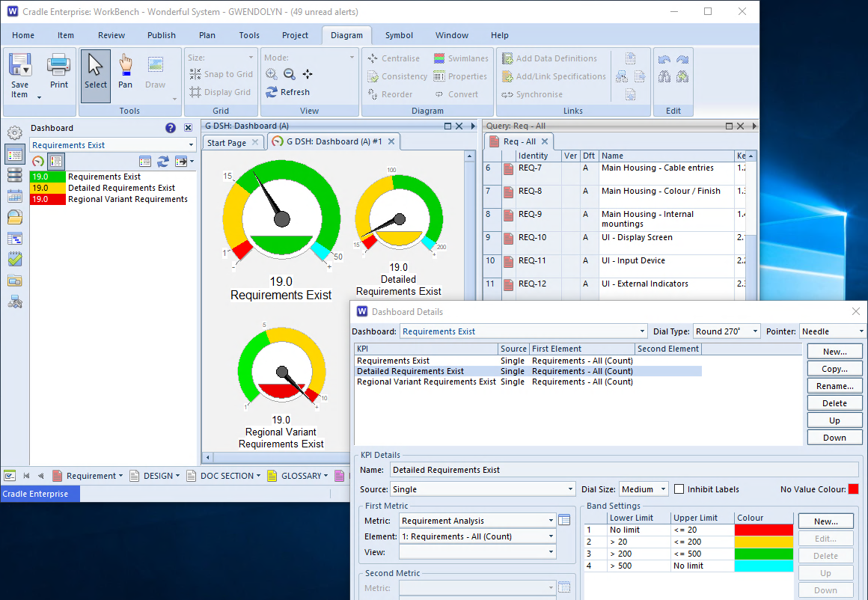Toggle the Inhibit Labels checkbox

pos(679,489)
